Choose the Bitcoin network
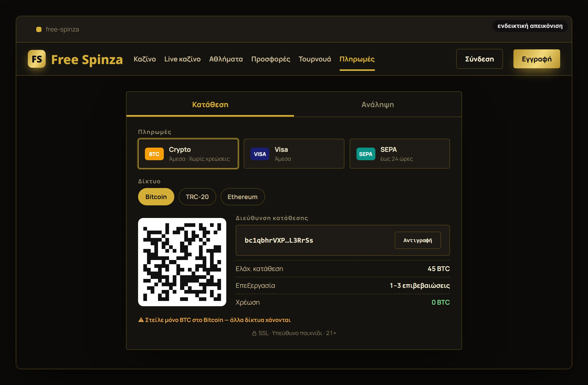Screen dimensions: 588x385 [x=156, y=197]
